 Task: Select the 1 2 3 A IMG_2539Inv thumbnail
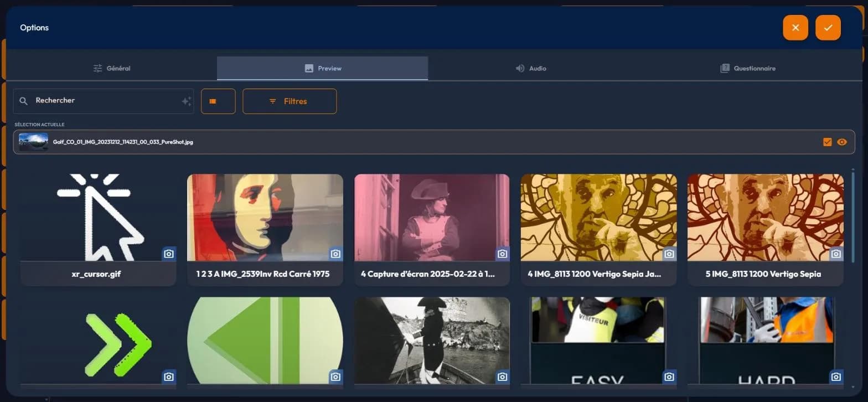pos(265,218)
